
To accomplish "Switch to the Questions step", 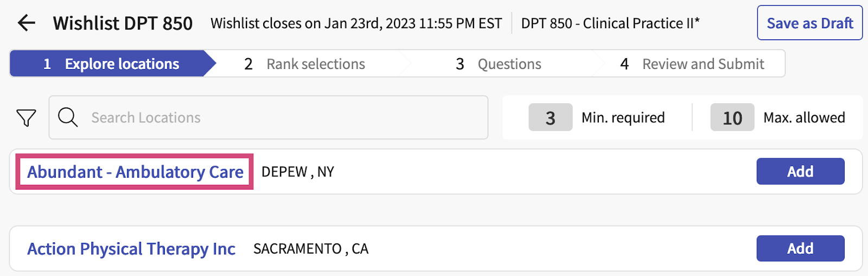I will point(499,64).
